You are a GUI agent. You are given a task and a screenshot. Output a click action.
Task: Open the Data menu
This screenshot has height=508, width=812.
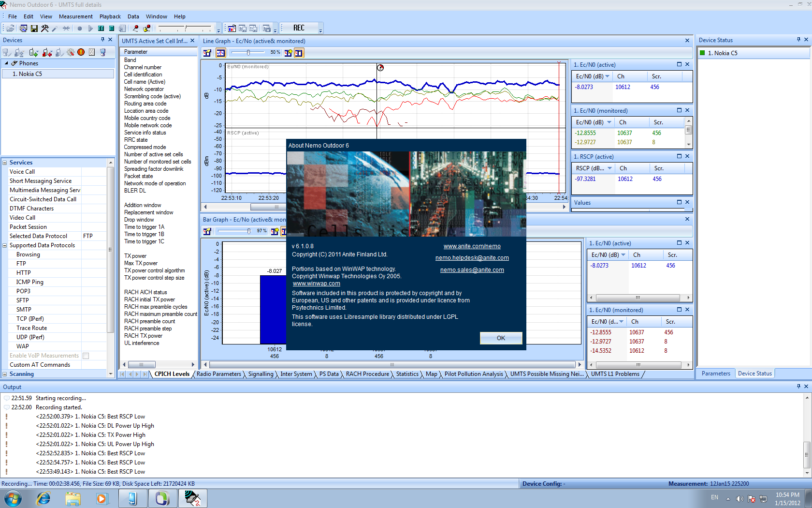pos(133,16)
